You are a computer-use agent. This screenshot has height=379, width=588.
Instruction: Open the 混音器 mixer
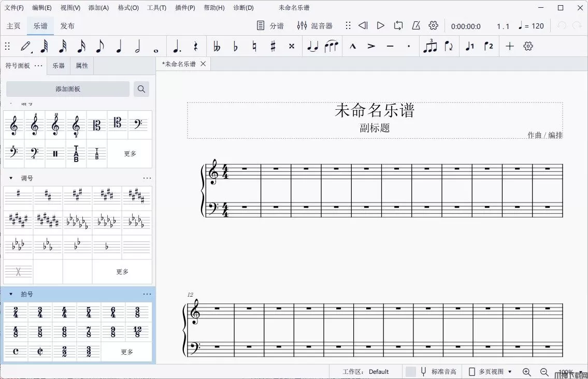click(315, 26)
